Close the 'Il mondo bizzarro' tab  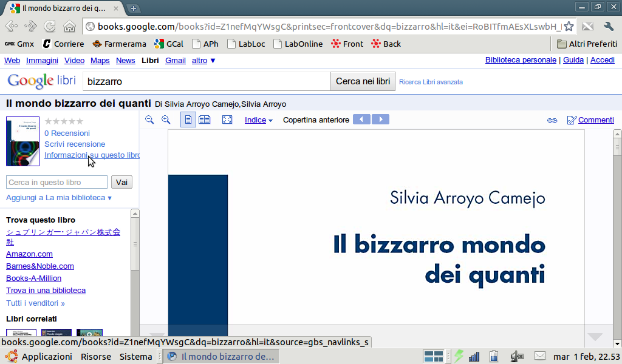coord(116,8)
